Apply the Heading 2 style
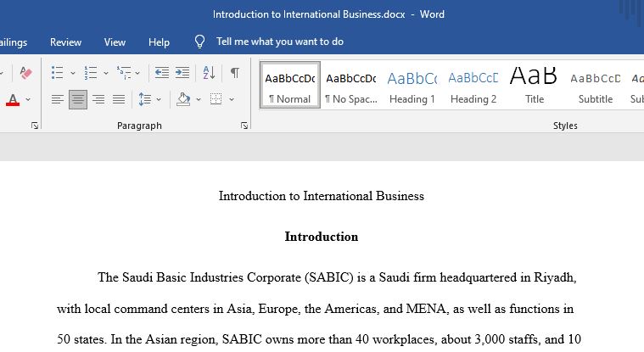Screen dimensions: 644x352 point(473,86)
